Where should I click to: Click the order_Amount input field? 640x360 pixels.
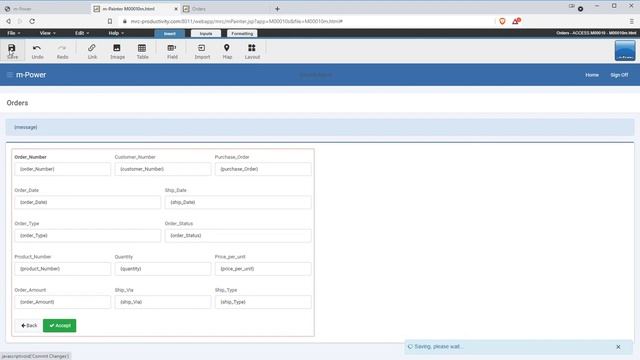(x=62, y=302)
